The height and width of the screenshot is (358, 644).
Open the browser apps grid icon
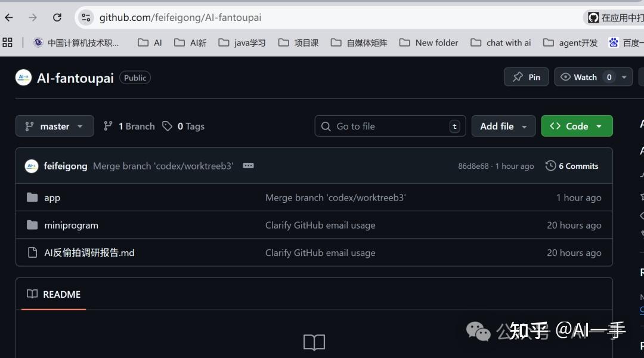[x=7, y=43]
